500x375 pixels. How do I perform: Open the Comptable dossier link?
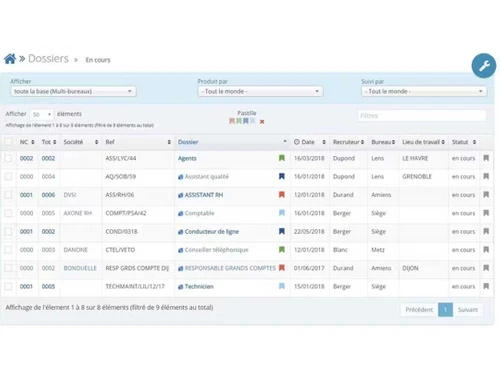click(x=199, y=213)
